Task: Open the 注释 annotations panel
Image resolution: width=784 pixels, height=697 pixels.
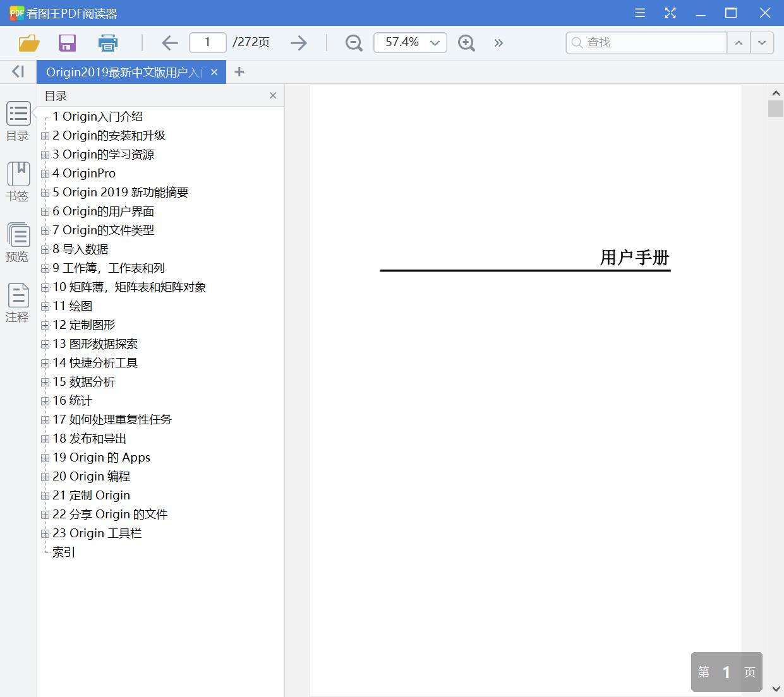Action: [18, 303]
